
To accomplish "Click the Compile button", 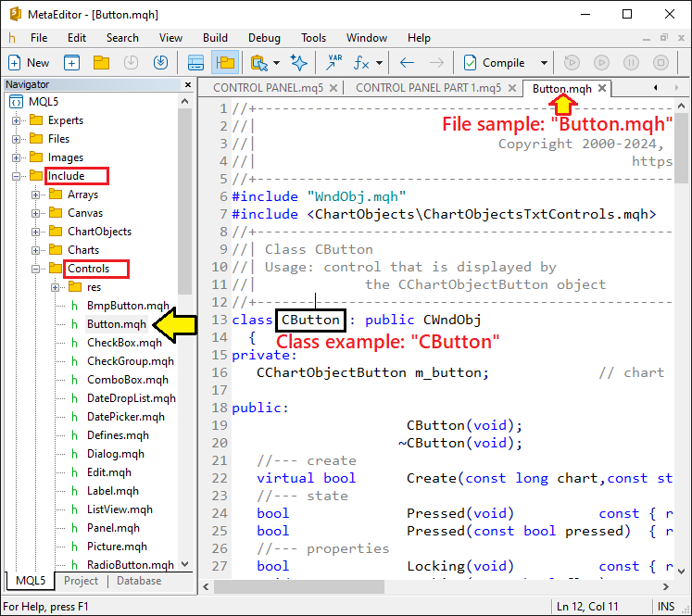I will click(x=495, y=63).
